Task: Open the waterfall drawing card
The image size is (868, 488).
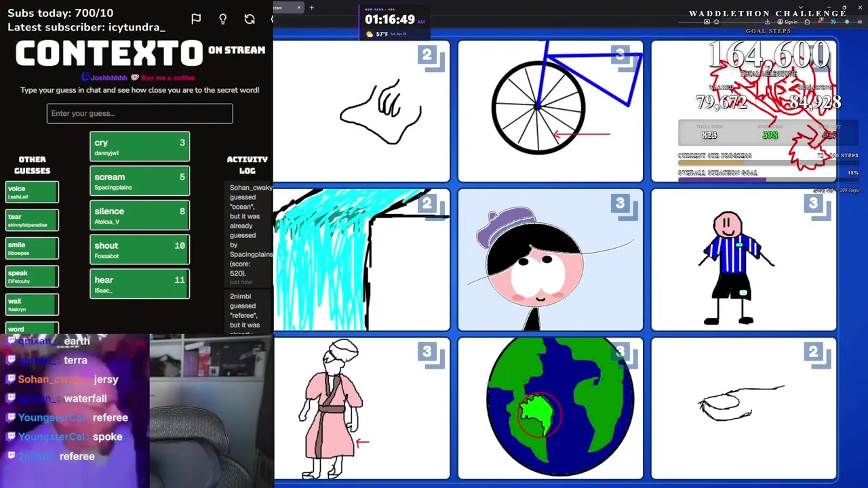Action: click(361, 260)
